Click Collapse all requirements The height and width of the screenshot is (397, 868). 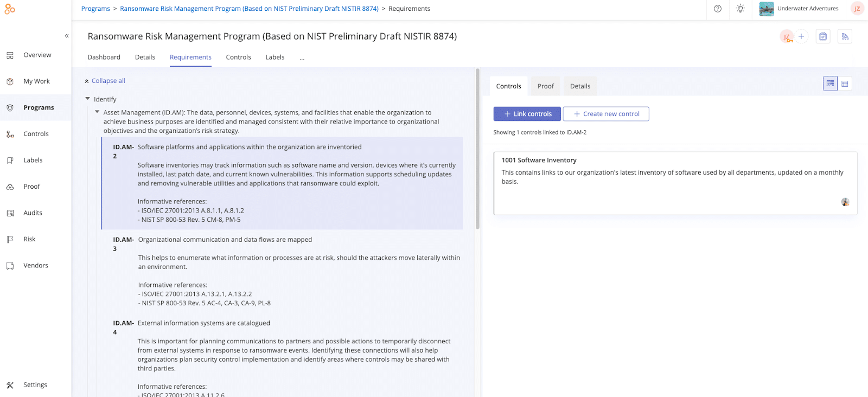105,81
